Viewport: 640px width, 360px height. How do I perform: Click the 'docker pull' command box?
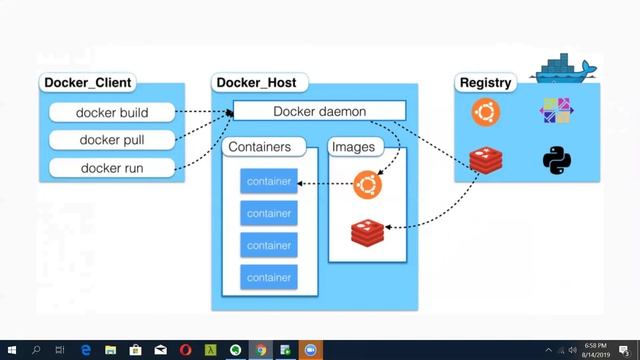click(112, 140)
